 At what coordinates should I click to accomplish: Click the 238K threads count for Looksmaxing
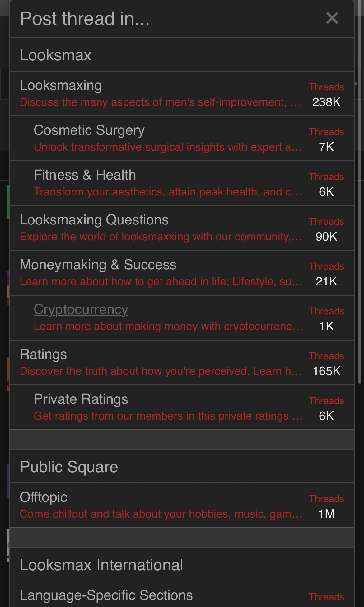point(326,102)
